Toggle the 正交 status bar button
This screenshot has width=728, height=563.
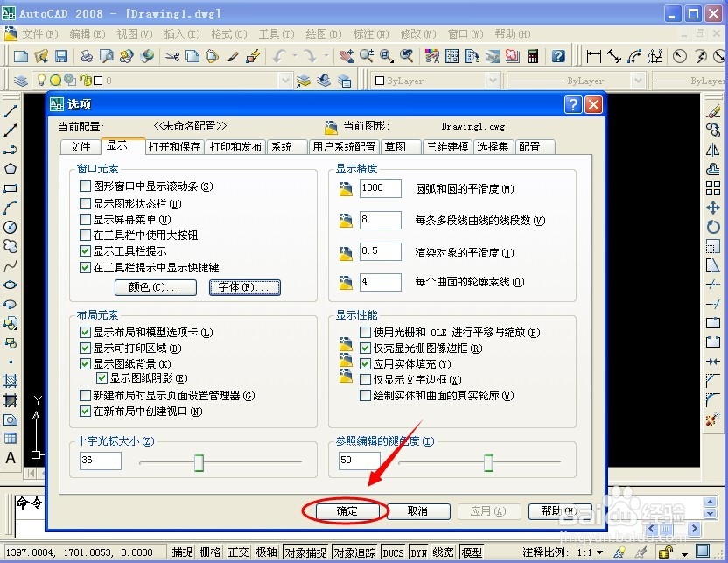coord(238,552)
